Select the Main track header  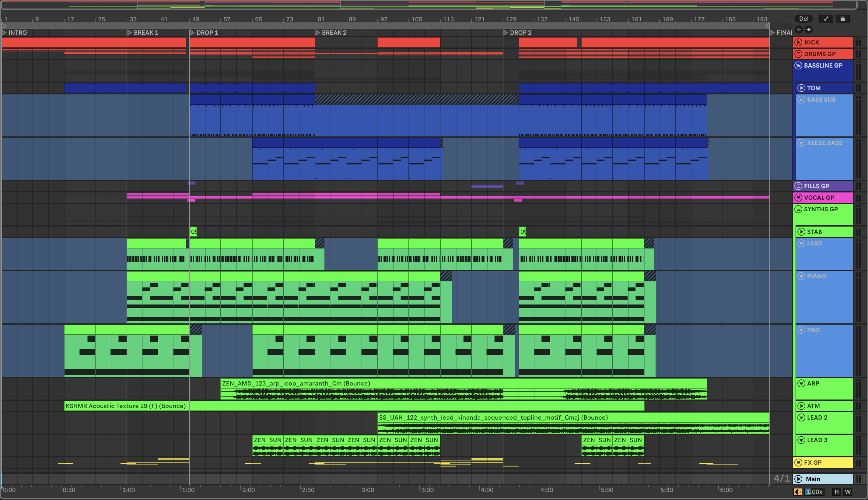click(x=824, y=479)
